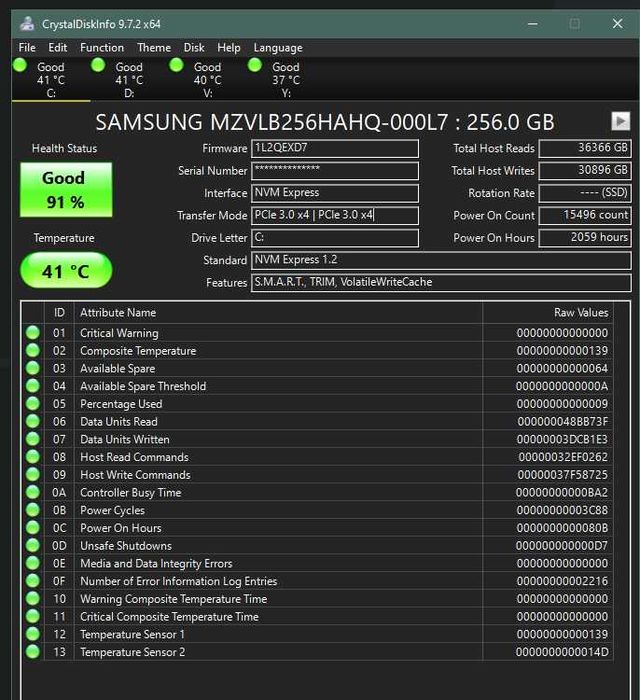
Task: Switch to drive Y: disk tab
Action: click(286, 79)
